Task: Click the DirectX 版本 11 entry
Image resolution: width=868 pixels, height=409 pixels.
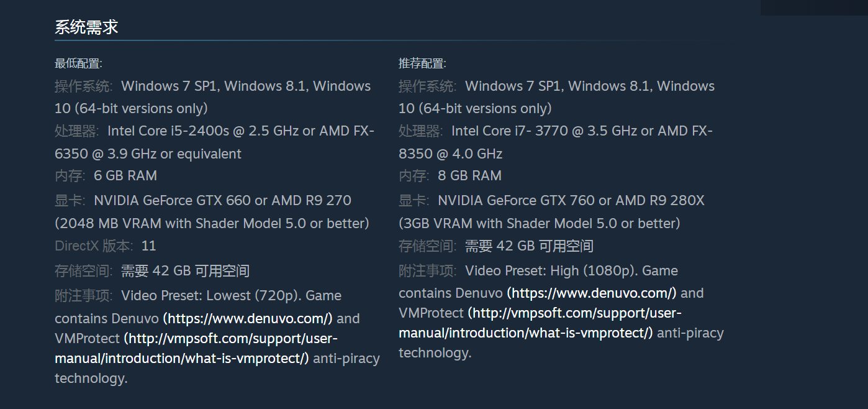Action: [x=106, y=246]
